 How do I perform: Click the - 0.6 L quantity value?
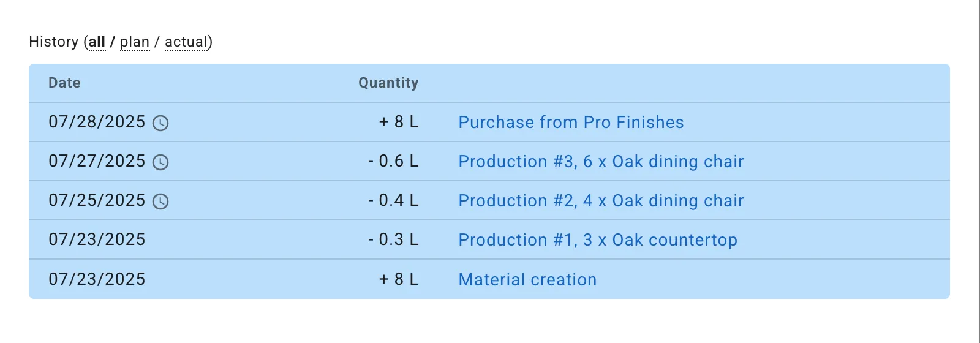(x=393, y=161)
